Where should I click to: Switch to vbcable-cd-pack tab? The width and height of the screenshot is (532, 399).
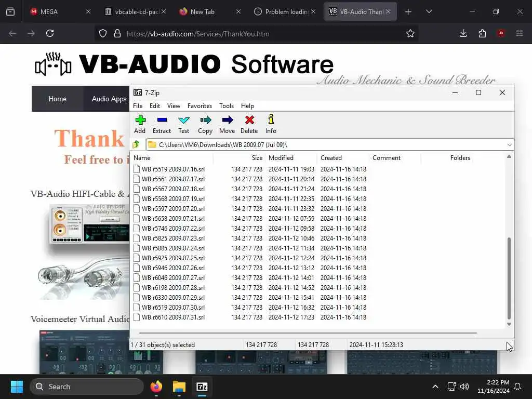135,12
